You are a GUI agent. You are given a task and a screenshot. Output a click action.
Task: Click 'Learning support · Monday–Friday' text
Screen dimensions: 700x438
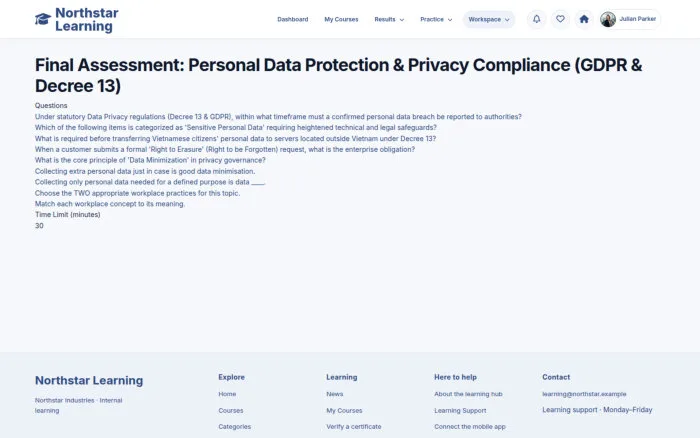click(x=597, y=409)
